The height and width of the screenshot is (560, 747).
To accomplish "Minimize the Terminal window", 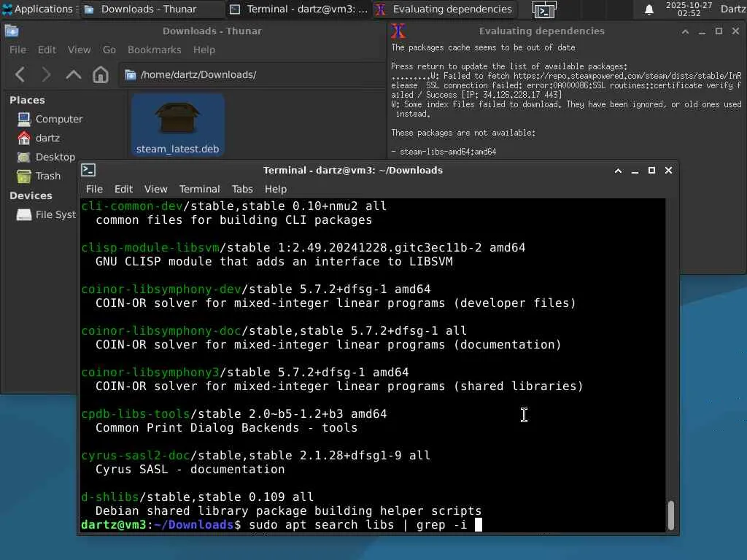I will 635,171.
